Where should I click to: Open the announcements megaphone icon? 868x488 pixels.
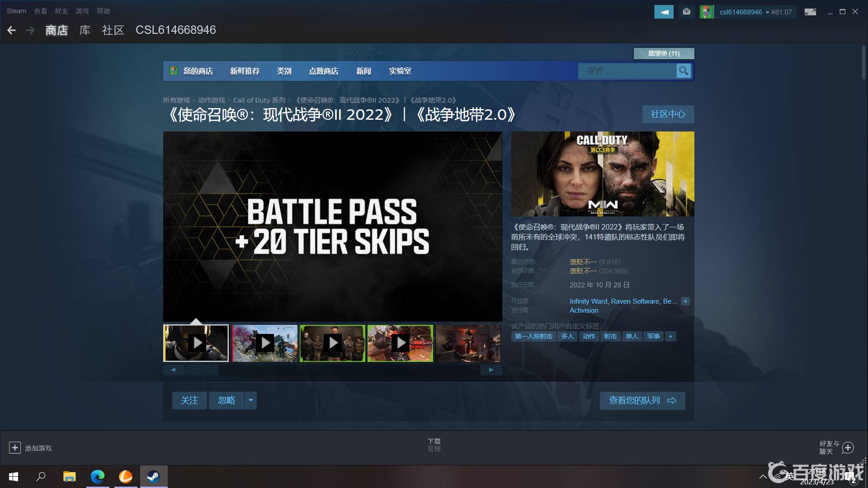664,12
